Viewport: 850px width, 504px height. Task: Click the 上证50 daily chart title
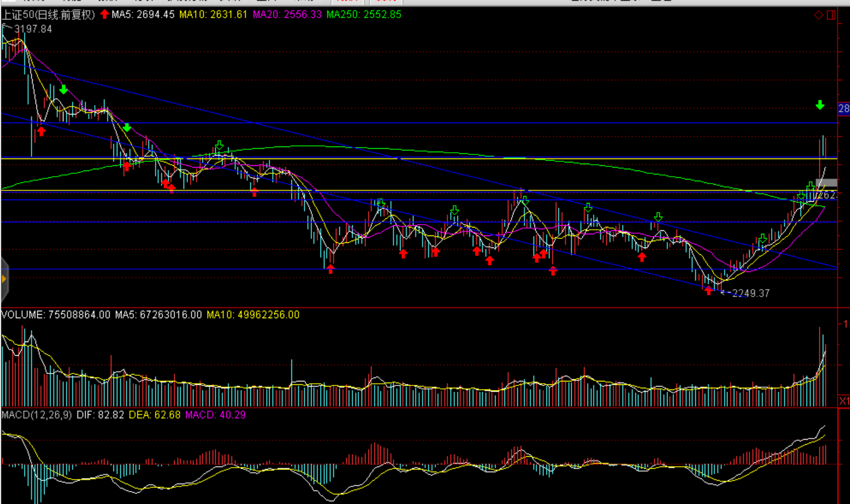(x=48, y=15)
